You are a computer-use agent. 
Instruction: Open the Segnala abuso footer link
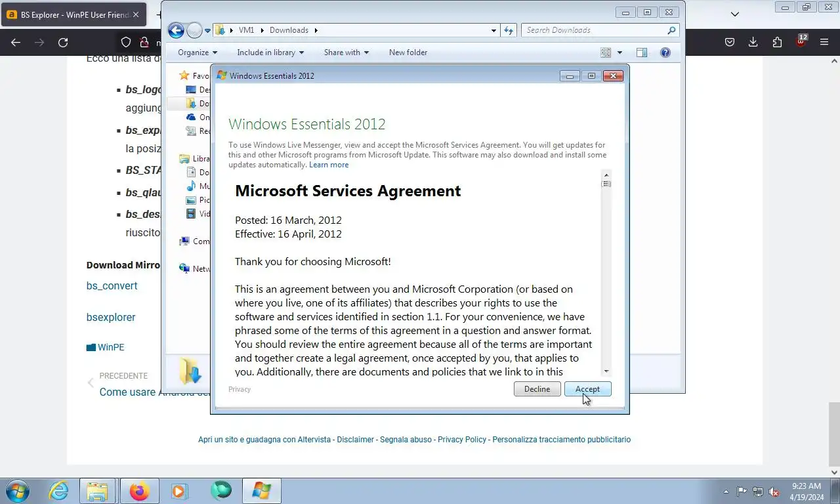(x=406, y=440)
